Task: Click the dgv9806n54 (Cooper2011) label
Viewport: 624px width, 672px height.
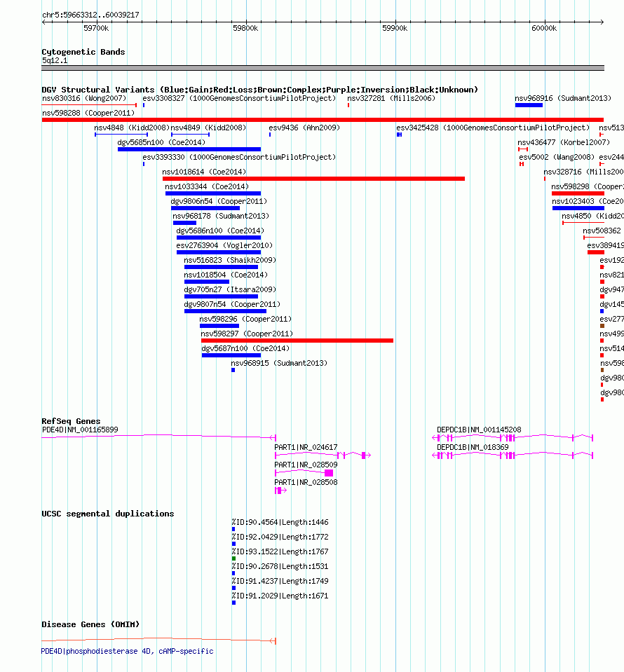Action: click(219, 201)
